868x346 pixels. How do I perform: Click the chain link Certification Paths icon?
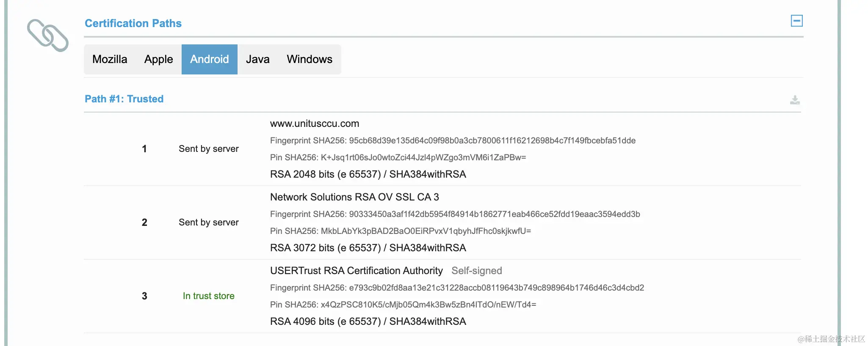(x=47, y=35)
